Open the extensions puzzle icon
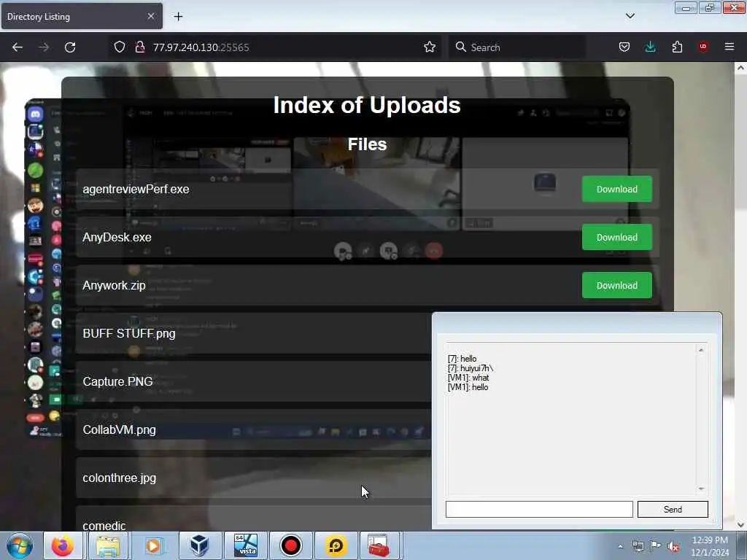The width and height of the screenshot is (747, 560). [677, 47]
